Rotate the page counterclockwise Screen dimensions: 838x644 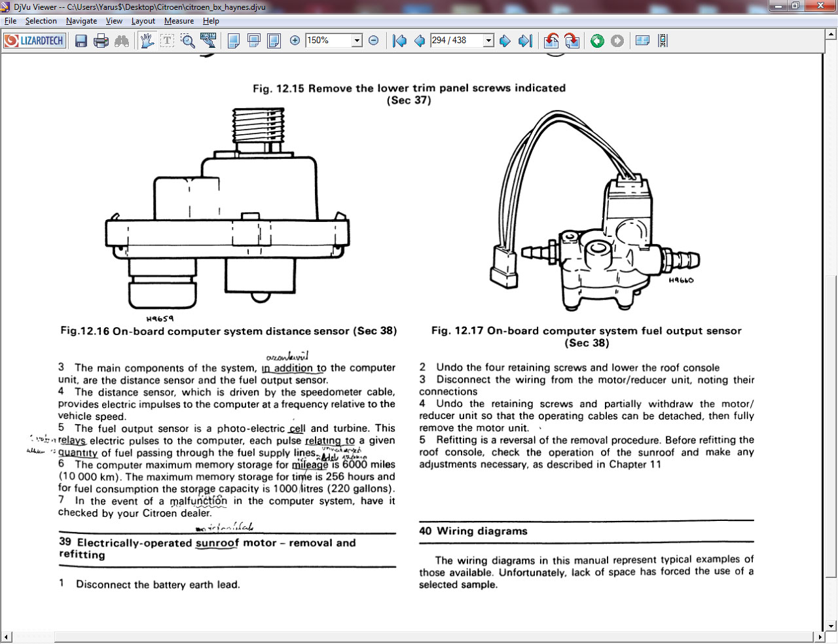click(551, 41)
